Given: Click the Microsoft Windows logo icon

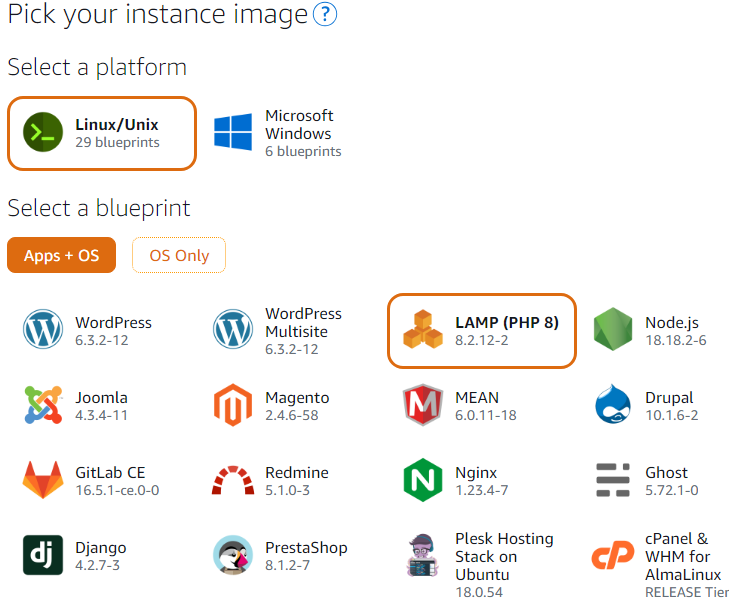Looking at the screenshot, I should [233, 132].
